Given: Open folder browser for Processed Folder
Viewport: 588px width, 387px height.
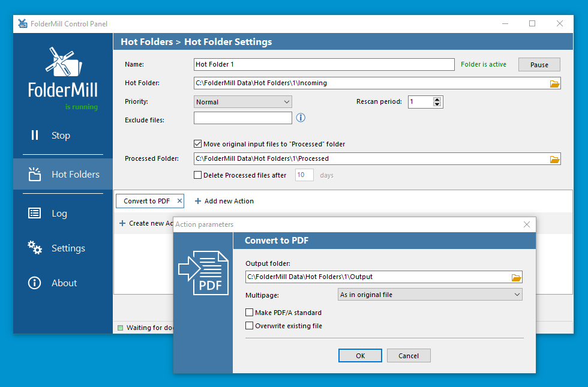Looking at the screenshot, I should pos(554,158).
